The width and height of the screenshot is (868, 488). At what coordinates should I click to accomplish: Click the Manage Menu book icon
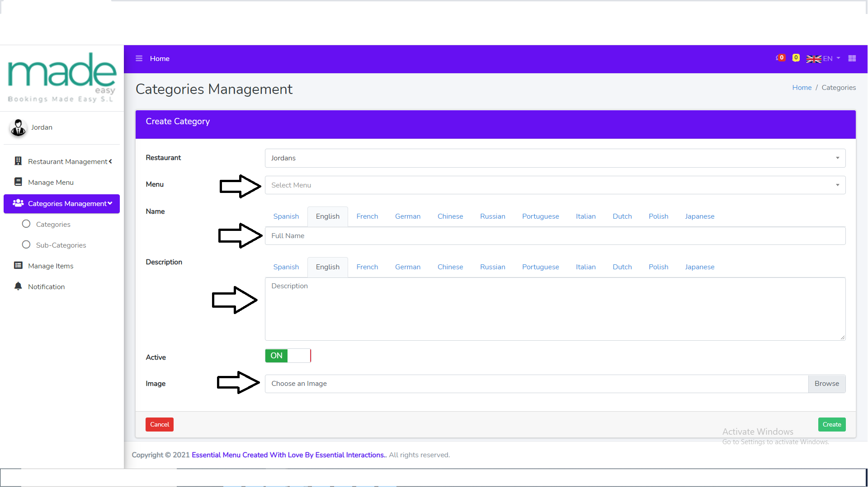click(x=18, y=182)
